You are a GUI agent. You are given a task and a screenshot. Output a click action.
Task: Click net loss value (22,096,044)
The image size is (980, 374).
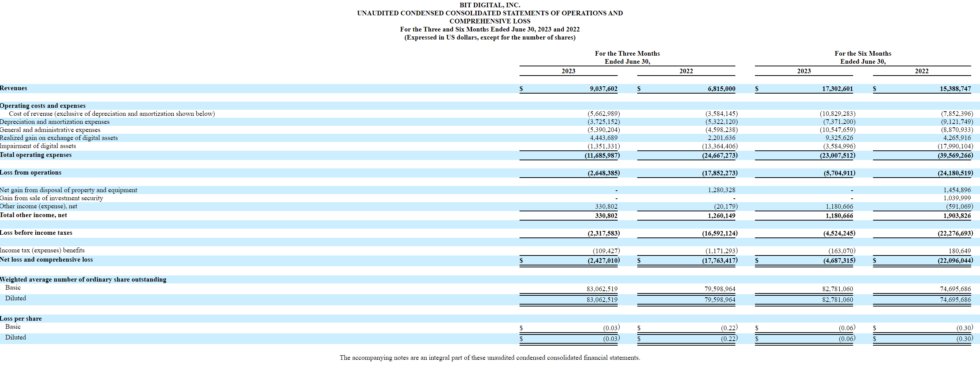coord(955,260)
